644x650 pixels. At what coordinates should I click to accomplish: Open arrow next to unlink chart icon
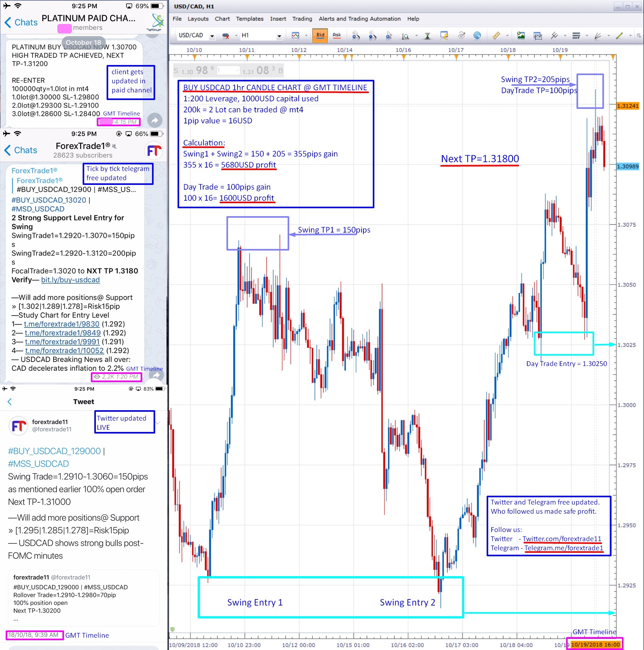coord(236,35)
